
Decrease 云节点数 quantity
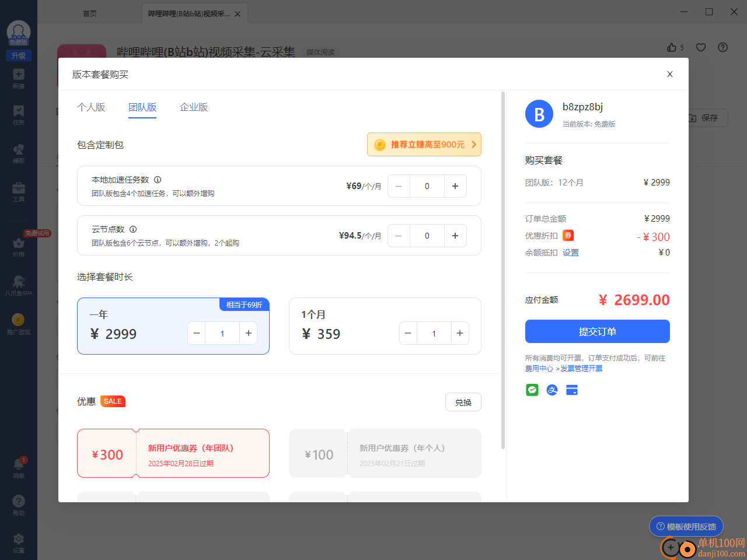(399, 236)
